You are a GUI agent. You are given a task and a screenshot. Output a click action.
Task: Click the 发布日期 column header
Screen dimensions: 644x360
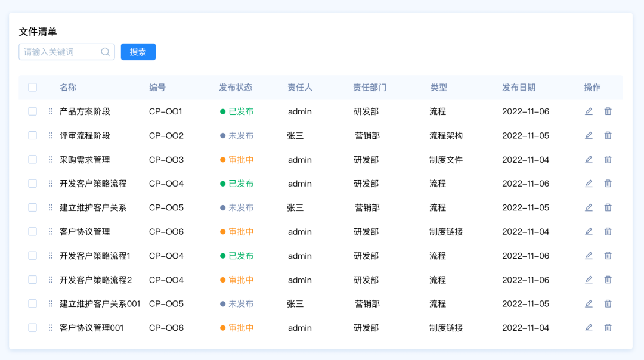[519, 88]
